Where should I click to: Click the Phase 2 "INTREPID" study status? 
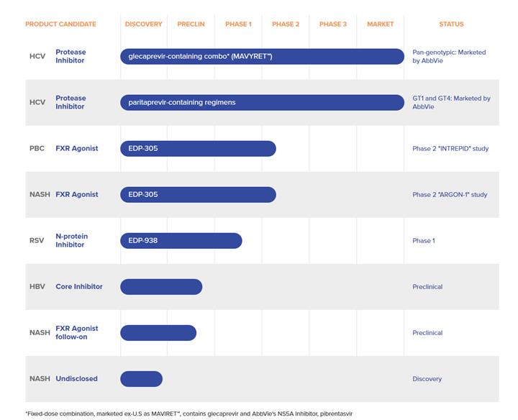point(450,149)
